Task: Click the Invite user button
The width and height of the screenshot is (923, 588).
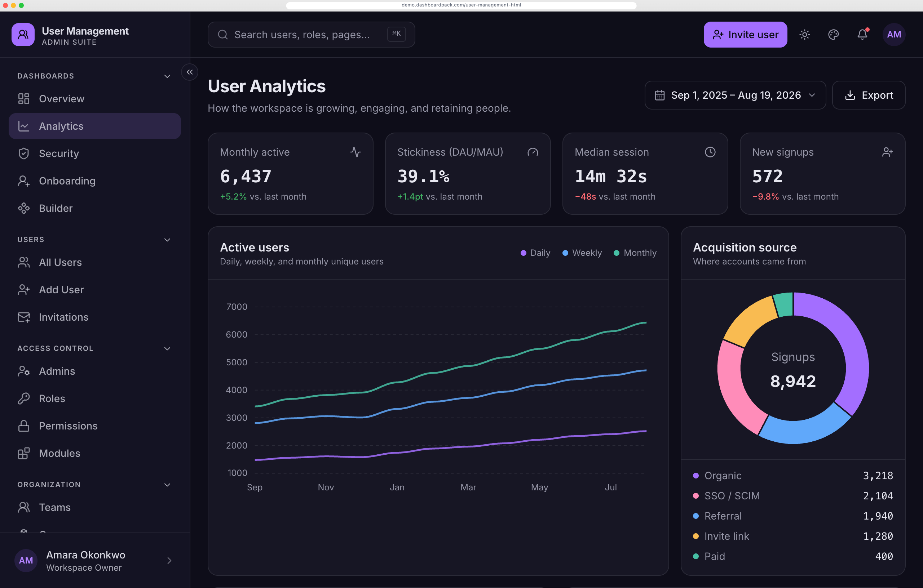Action: (745, 35)
